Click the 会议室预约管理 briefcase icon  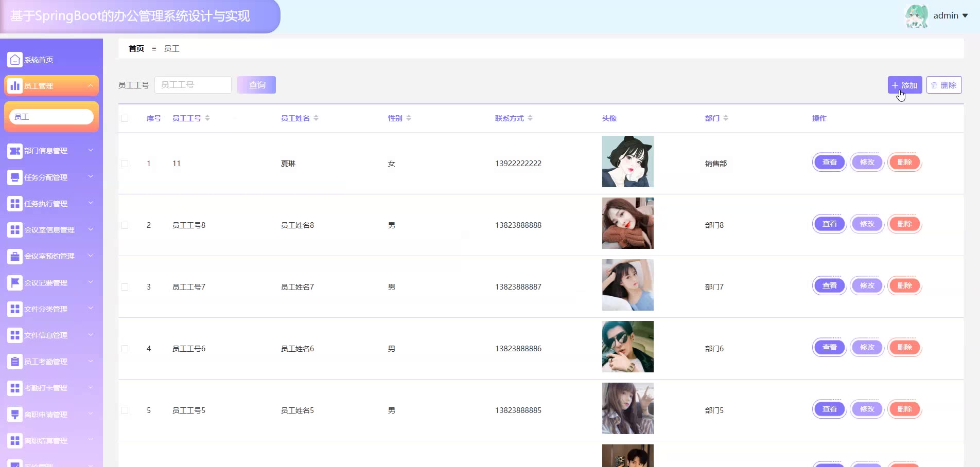pyautogui.click(x=15, y=256)
